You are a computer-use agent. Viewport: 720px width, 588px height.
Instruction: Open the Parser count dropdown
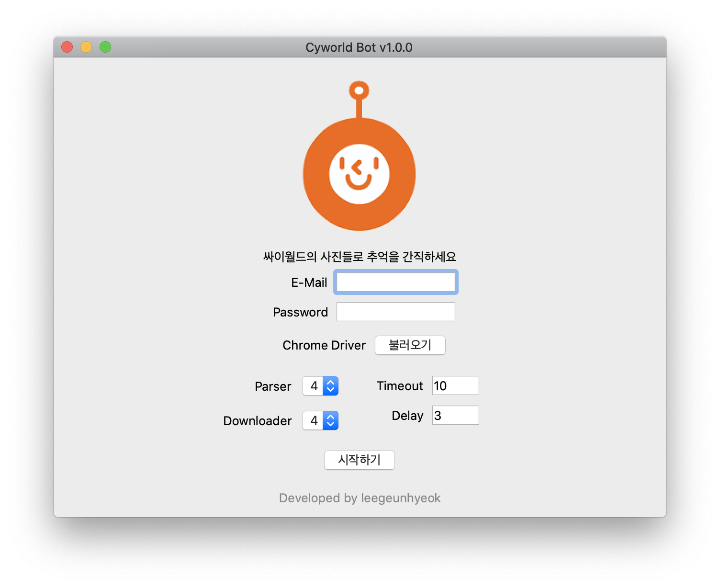[x=320, y=386]
